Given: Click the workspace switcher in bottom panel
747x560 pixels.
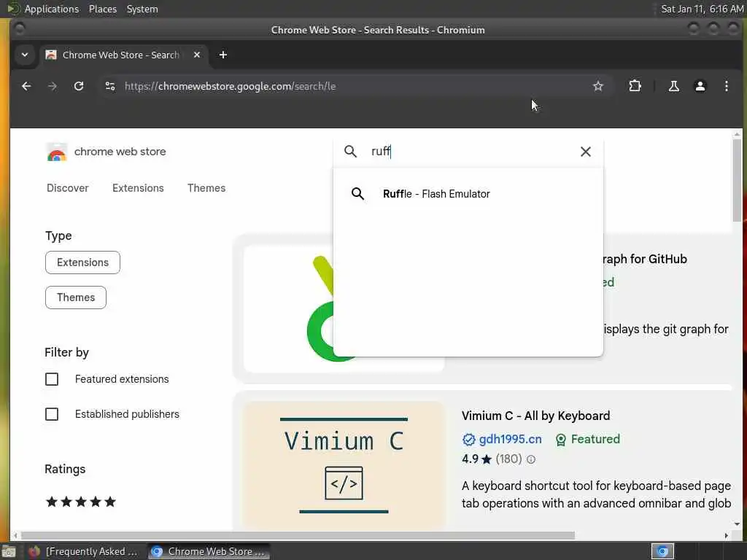Looking at the screenshot, I should pyautogui.click(x=662, y=551).
